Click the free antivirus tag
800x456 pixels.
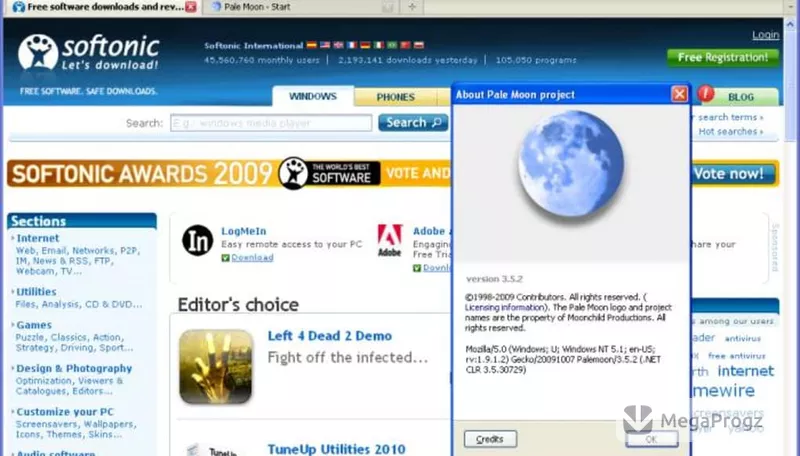tap(737, 356)
